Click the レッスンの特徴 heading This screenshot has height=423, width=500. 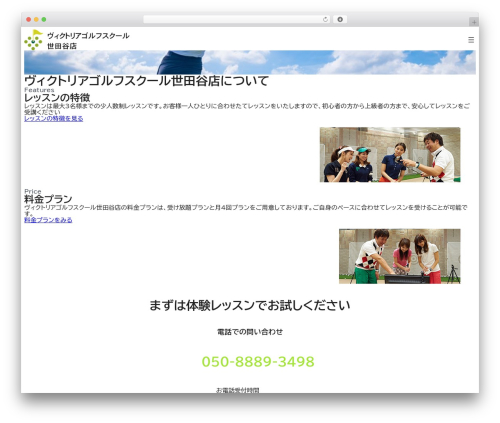point(57,98)
